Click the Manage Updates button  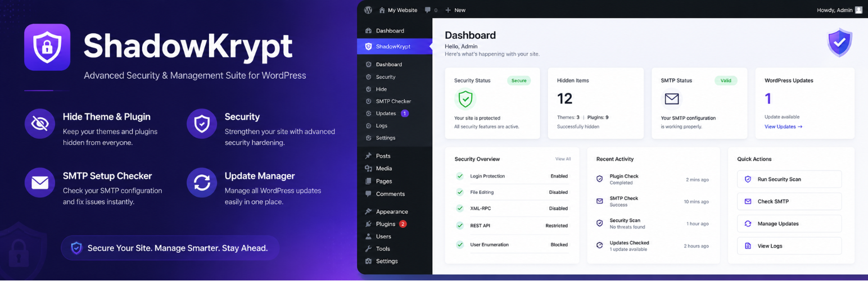789,224
